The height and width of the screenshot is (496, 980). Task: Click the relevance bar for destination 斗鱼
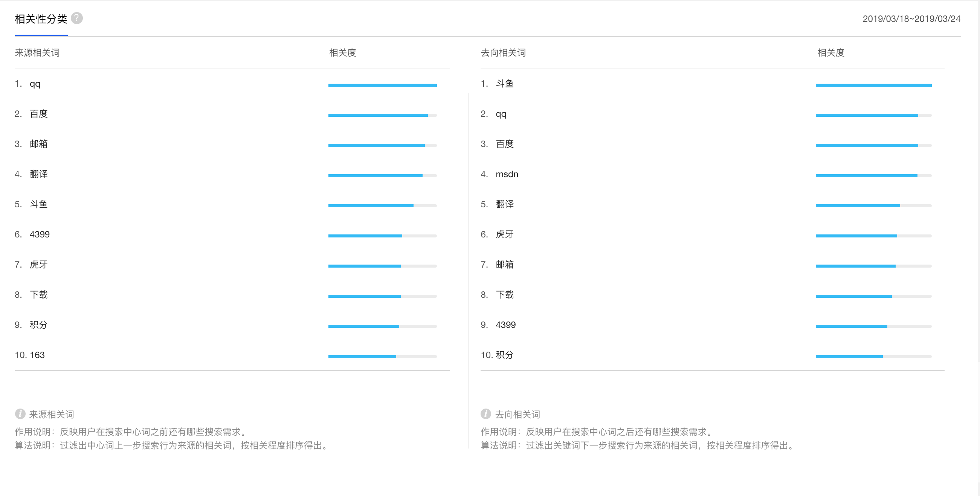[873, 85]
